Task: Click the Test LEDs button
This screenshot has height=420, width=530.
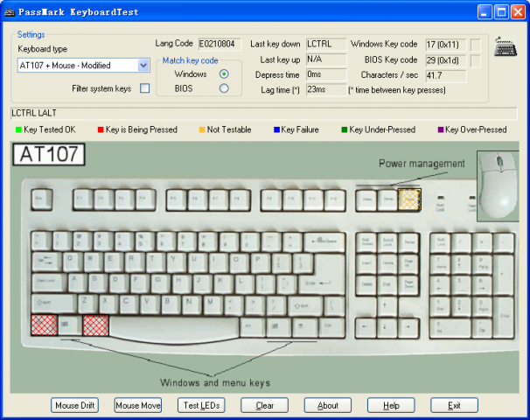Action: point(201,405)
